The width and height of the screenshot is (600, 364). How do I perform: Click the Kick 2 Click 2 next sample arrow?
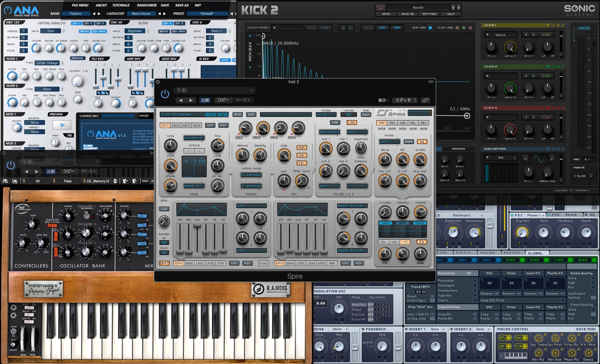pyautogui.click(x=534, y=76)
